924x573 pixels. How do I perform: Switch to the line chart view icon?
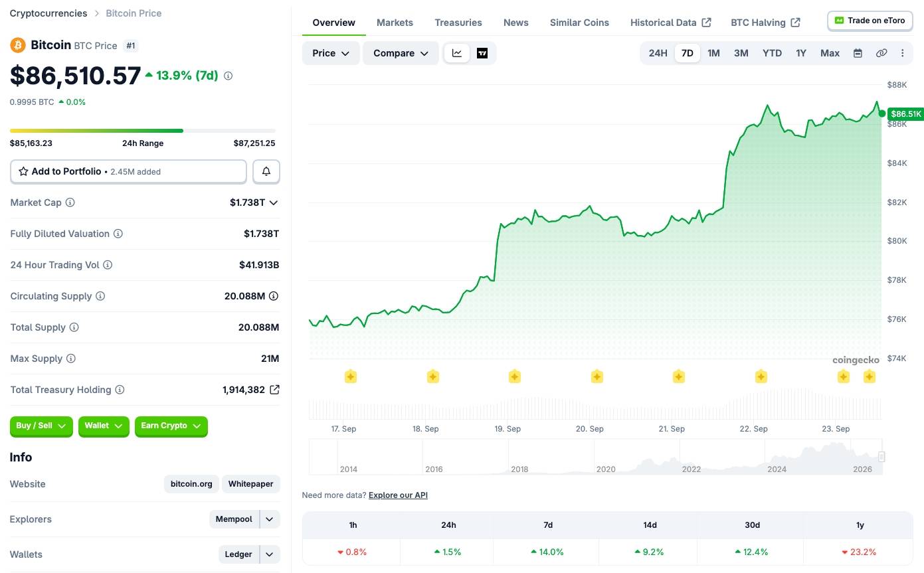pos(457,53)
